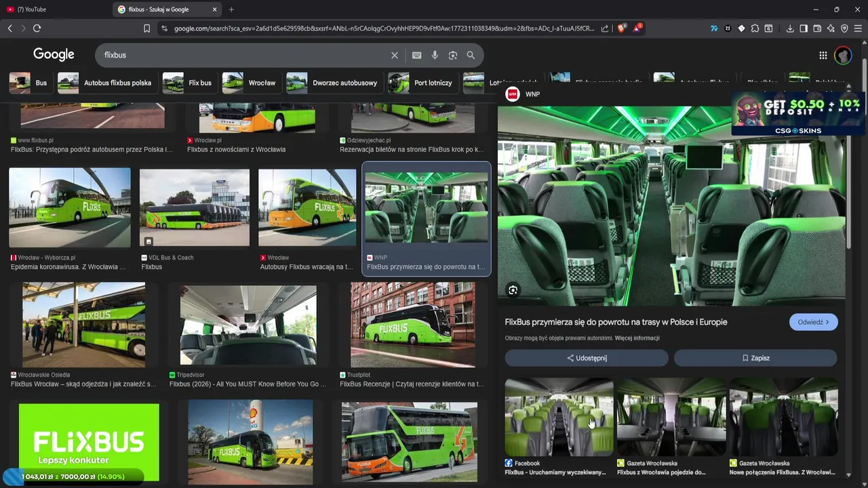
Task: Click the www.flixbus.pl result caption
Action: 92,145
